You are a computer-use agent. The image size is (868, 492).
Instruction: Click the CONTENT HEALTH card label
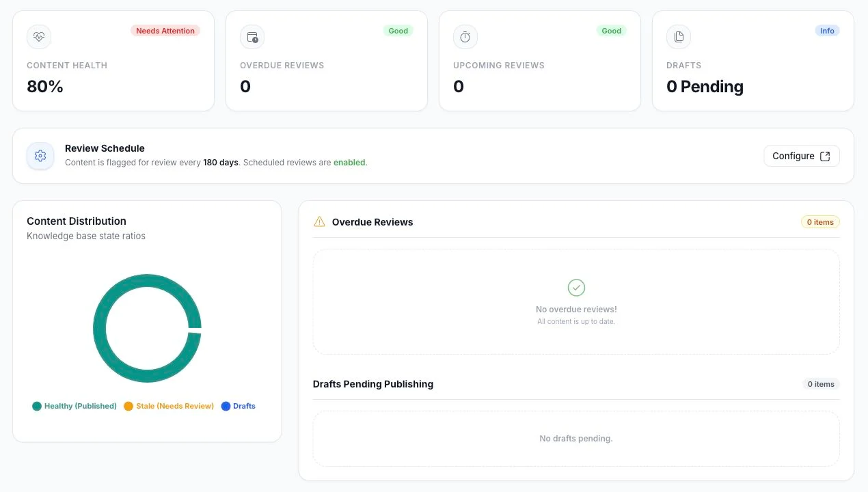(x=67, y=66)
